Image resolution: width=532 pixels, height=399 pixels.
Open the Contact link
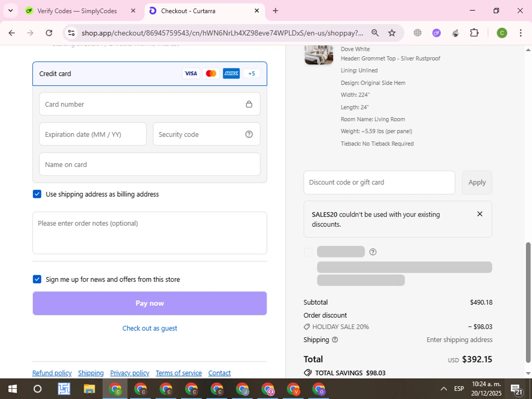coord(220,373)
